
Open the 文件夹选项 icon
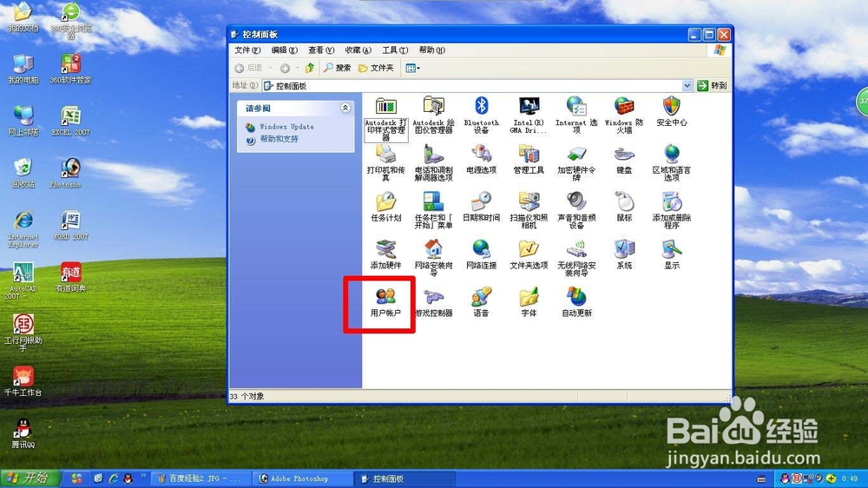(x=529, y=254)
